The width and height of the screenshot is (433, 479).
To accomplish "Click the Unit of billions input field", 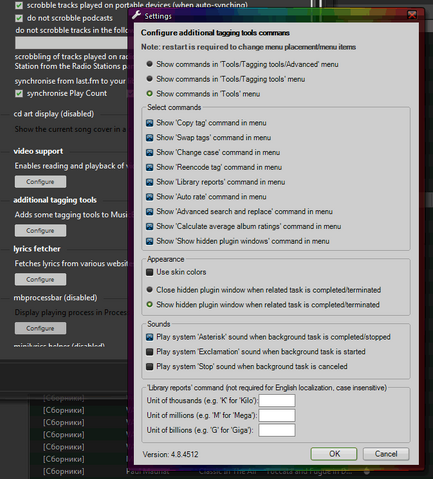I will (x=277, y=430).
